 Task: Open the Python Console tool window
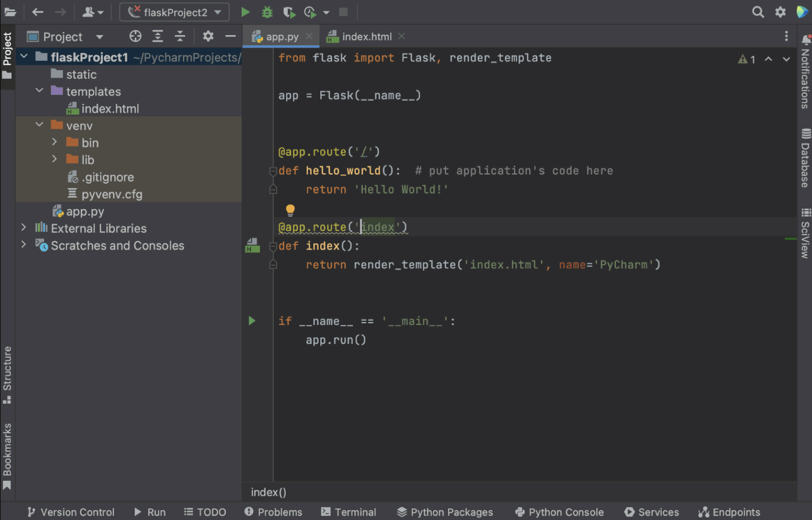(559, 512)
